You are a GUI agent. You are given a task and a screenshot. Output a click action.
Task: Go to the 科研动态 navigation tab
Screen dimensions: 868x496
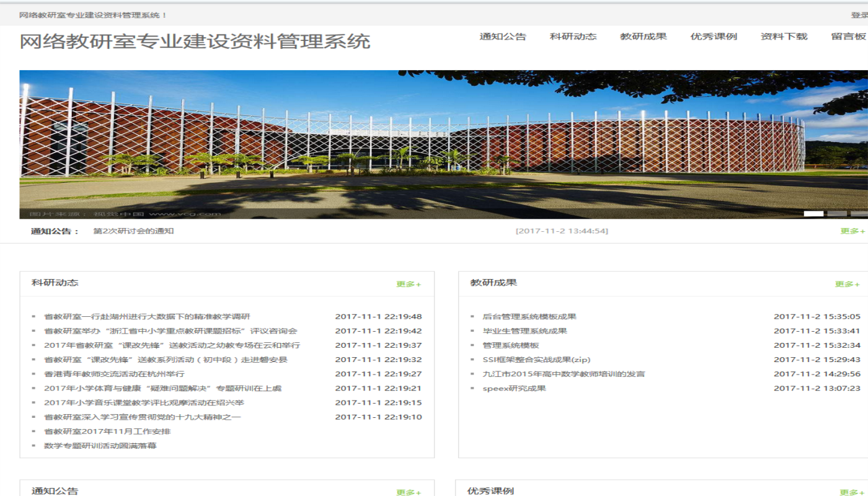click(573, 37)
